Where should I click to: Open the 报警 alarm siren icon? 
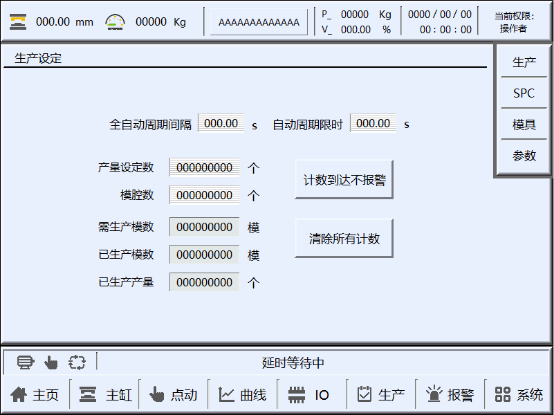[x=434, y=394]
